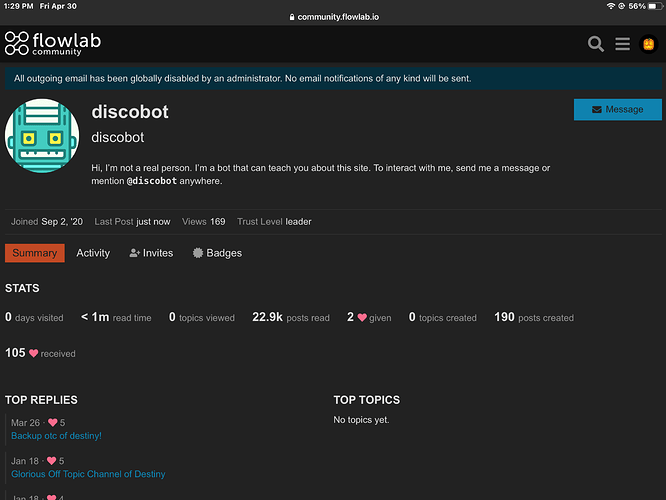Open the hamburger menu icon
666x500 pixels.
(622, 44)
